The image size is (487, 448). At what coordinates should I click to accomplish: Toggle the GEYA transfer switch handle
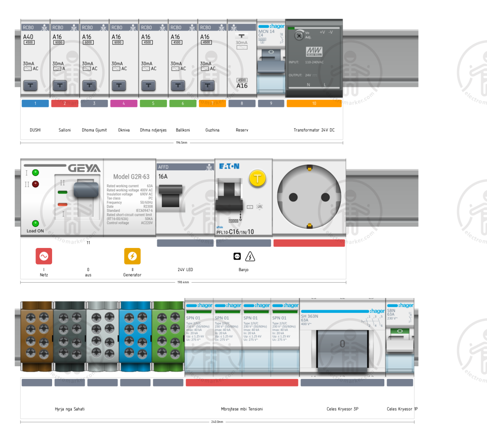pyautogui.click(x=86, y=189)
